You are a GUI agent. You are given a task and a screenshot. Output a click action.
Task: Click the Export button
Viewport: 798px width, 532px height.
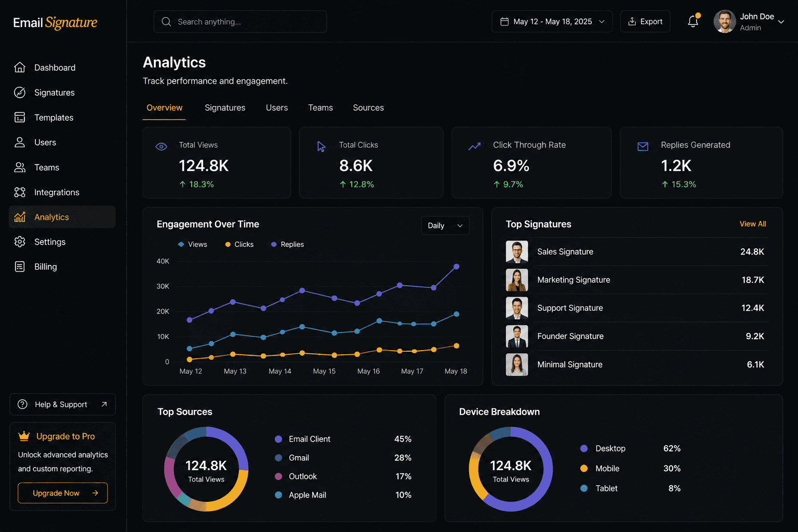tap(645, 21)
